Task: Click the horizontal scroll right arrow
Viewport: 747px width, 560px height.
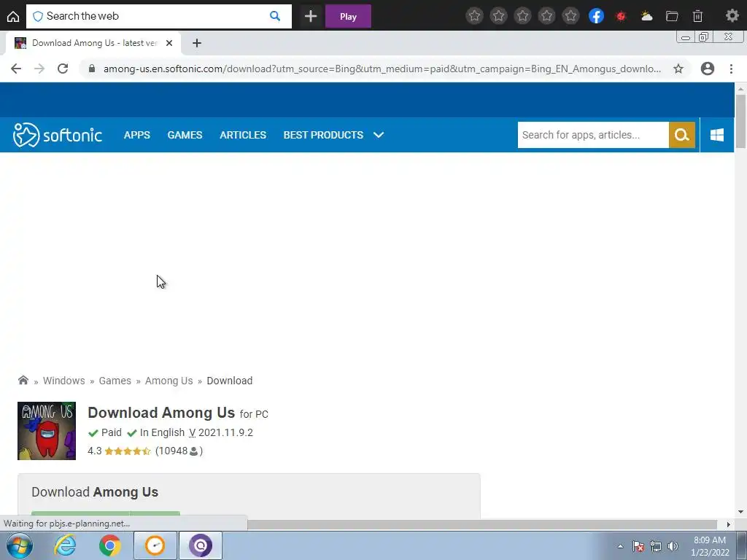Action: pos(728,524)
